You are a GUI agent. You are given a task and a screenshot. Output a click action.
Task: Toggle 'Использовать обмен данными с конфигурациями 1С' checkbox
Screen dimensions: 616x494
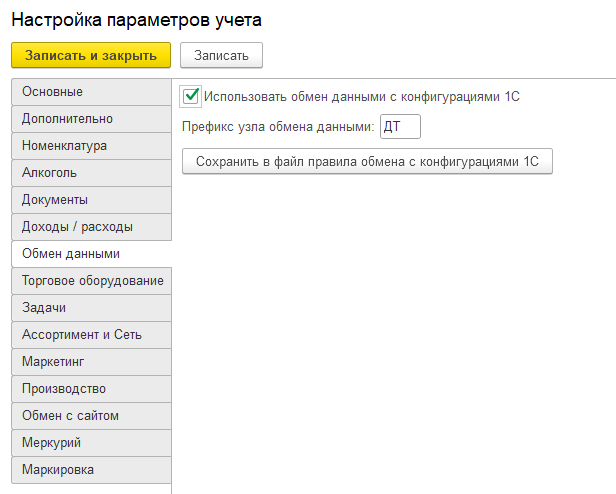tap(192, 97)
